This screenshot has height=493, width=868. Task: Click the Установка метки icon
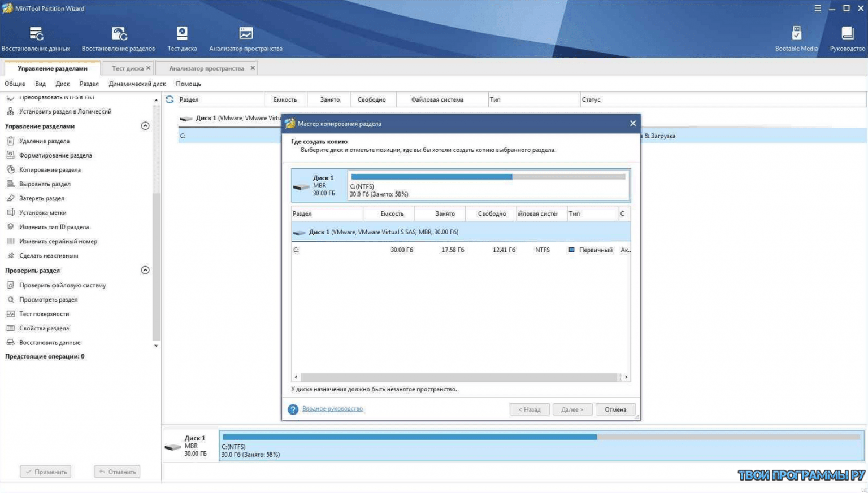click(x=11, y=212)
